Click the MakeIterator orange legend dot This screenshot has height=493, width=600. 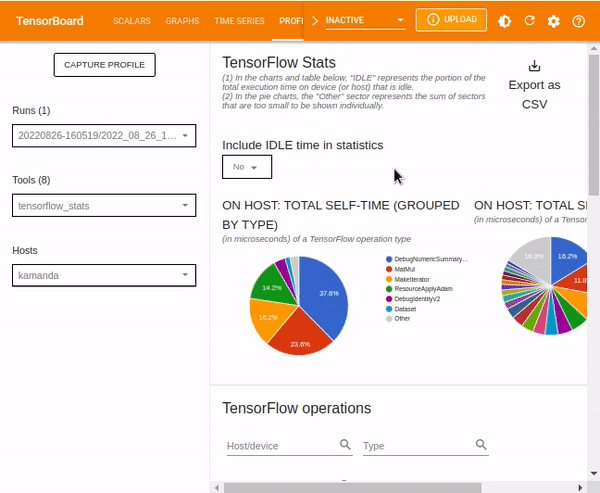pos(389,279)
